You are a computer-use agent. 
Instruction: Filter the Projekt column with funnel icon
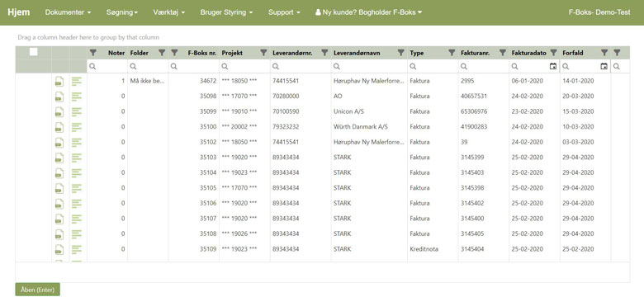click(x=263, y=53)
